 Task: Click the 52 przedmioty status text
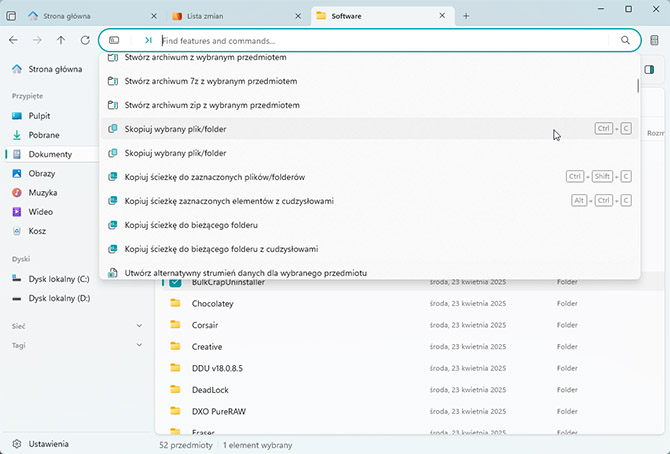pos(186,445)
